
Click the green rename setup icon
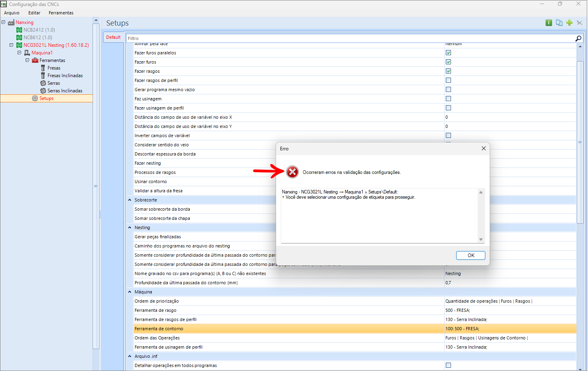(x=549, y=23)
